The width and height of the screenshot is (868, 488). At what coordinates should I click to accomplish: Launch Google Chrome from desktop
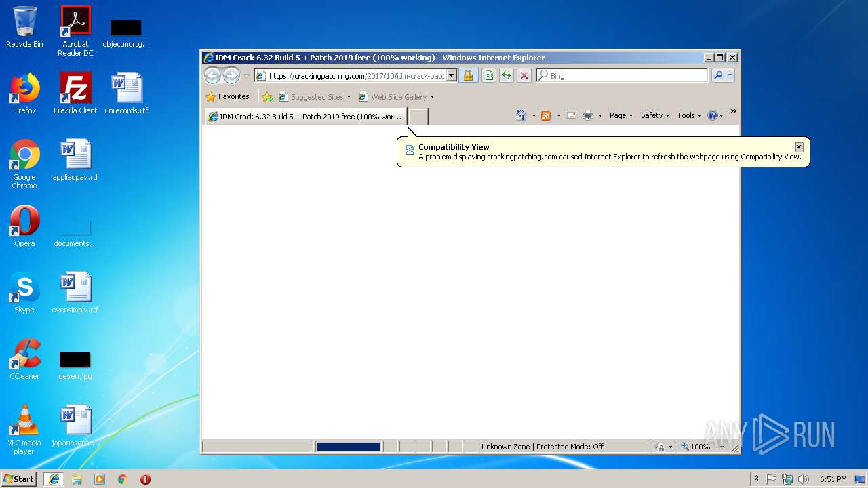click(x=24, y=164)
